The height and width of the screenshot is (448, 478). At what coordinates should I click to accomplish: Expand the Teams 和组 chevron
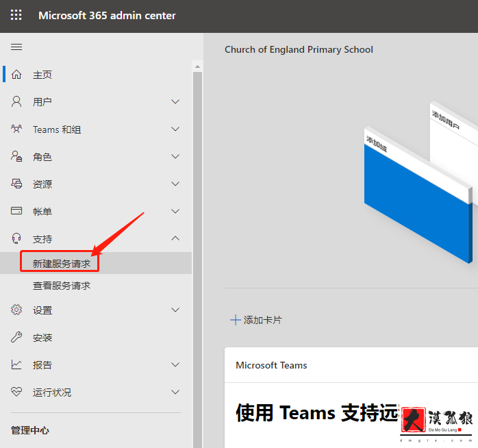click(x=175, y=129)
